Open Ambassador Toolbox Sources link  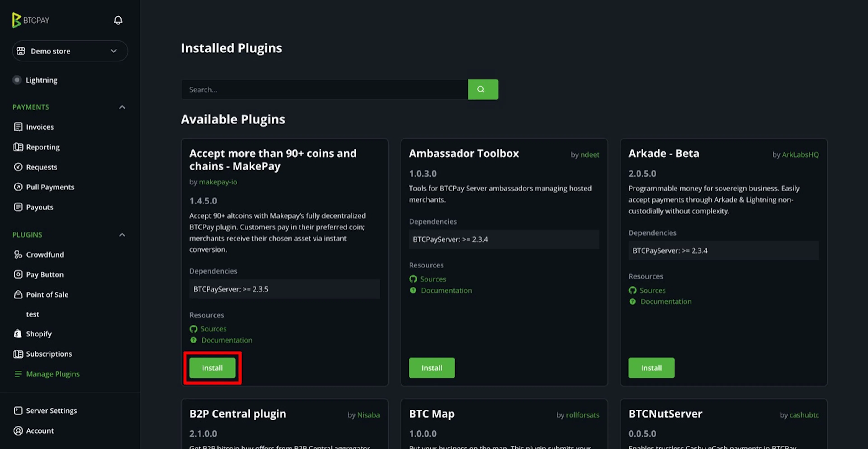tap(433, 279)
